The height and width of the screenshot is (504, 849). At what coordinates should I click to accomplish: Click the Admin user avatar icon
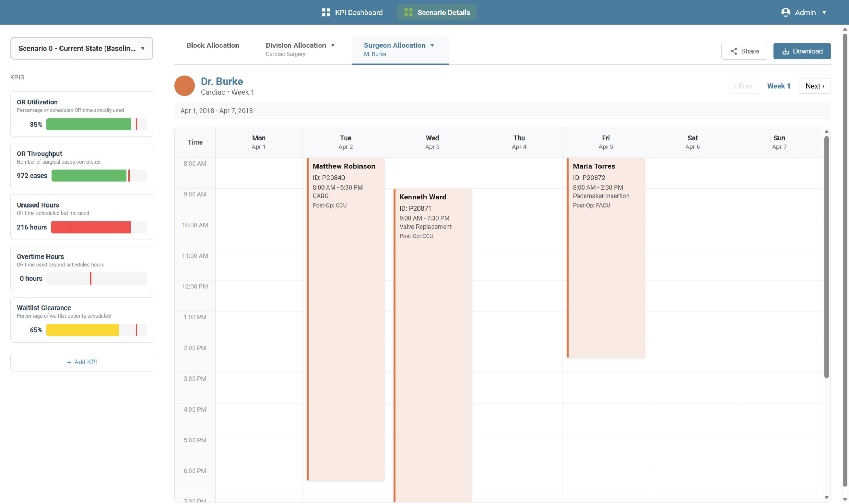tap(785, 12)
